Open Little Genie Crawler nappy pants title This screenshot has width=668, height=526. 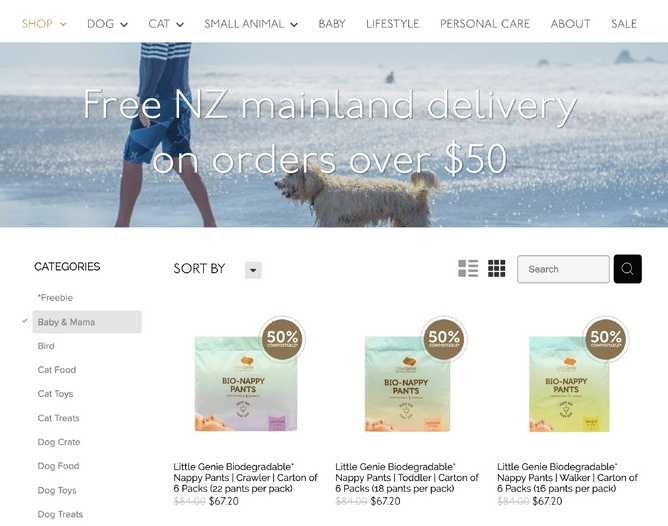pos(245,477)
